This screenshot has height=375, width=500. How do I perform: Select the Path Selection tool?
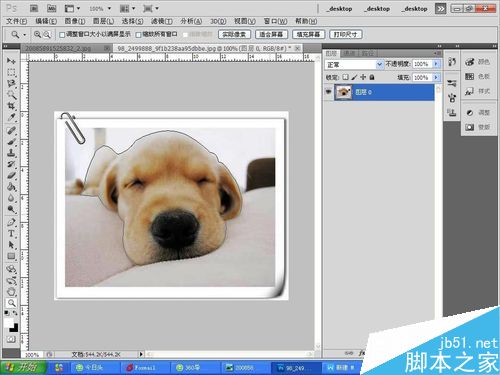tap(11, 245)
